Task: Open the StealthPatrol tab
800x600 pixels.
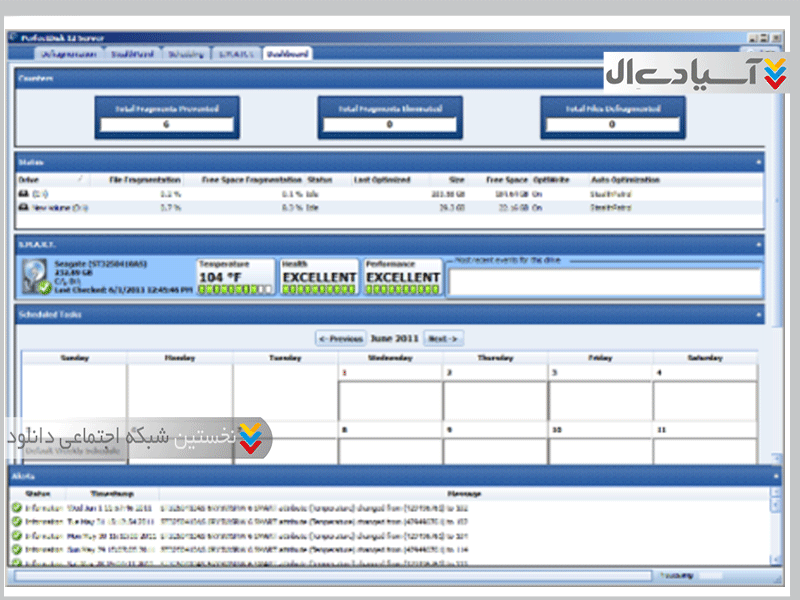Action: point(132,53)
